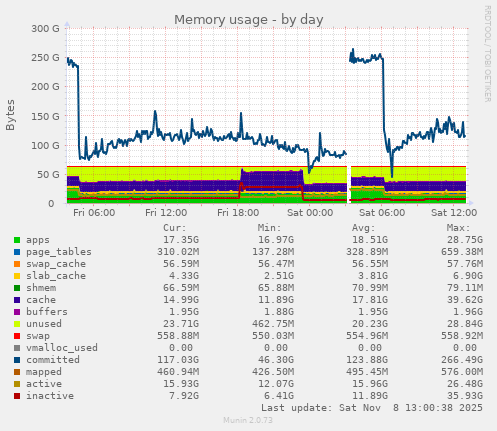The width and height of the screenshot is (497, 431).
Task: Click the slab_cache current value 4.33G
Action: click(184, 276)
